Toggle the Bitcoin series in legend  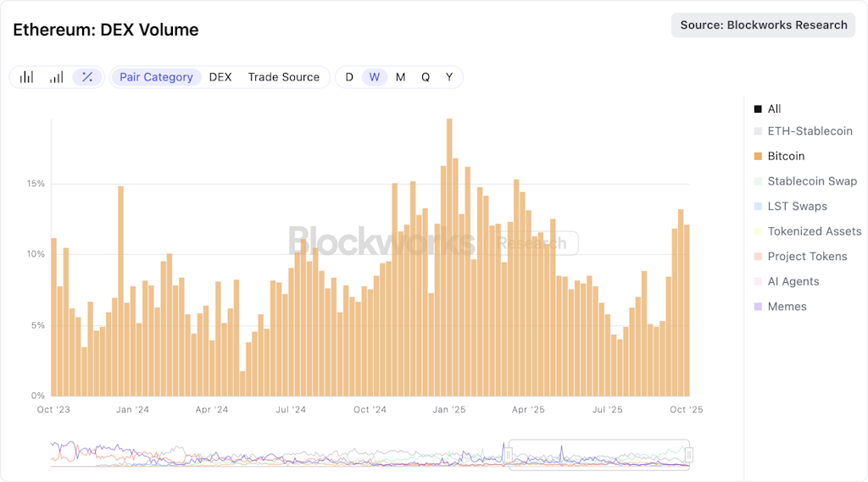pyautogui.click(x=779, y=156)
